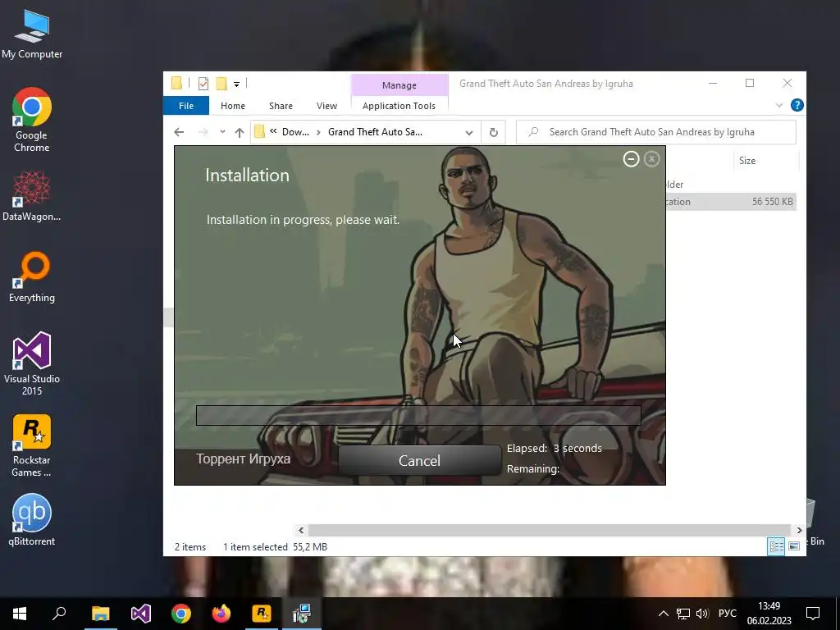
Task: Expand the ribbon with the chevron
Action: point(779,106)
